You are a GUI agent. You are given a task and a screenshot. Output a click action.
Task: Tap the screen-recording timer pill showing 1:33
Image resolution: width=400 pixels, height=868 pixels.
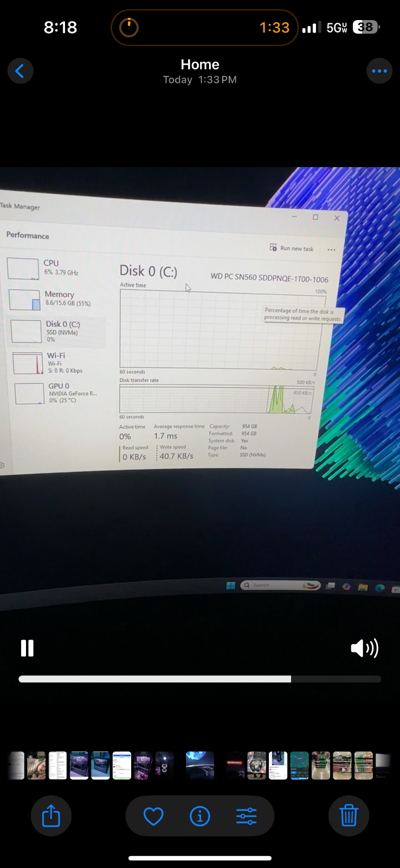click(x=205, y=28)
